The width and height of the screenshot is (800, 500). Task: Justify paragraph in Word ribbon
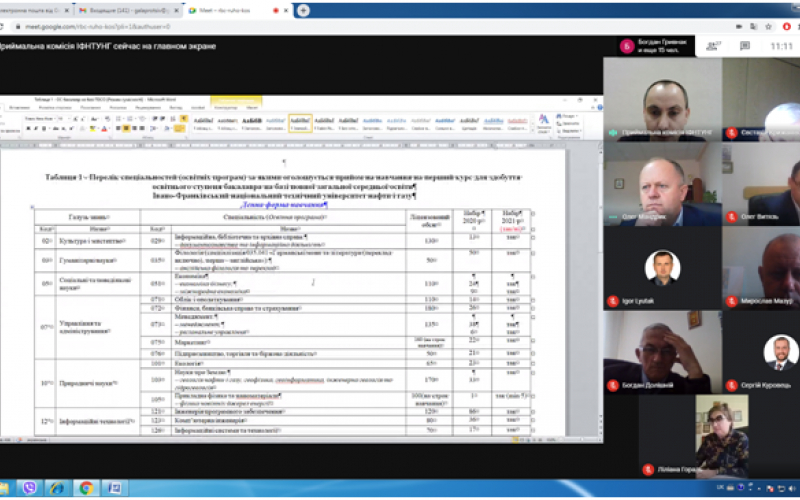[142, 129]
